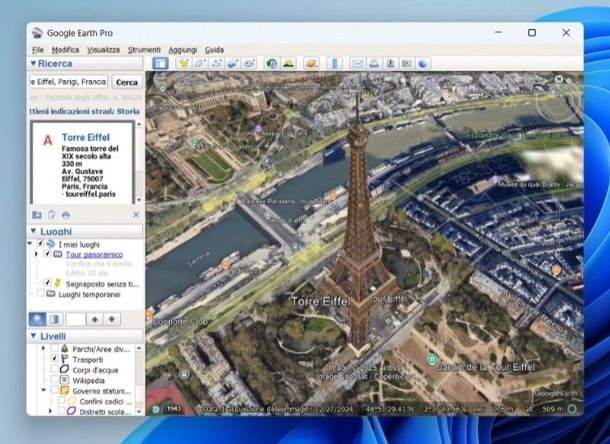610x444 pixels.
Task: Print the search results icon
Action: (66, 215)
